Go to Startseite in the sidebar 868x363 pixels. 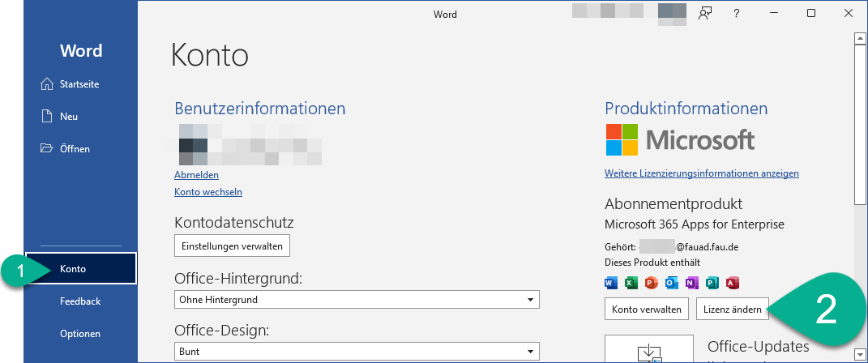tap(79, 84)
